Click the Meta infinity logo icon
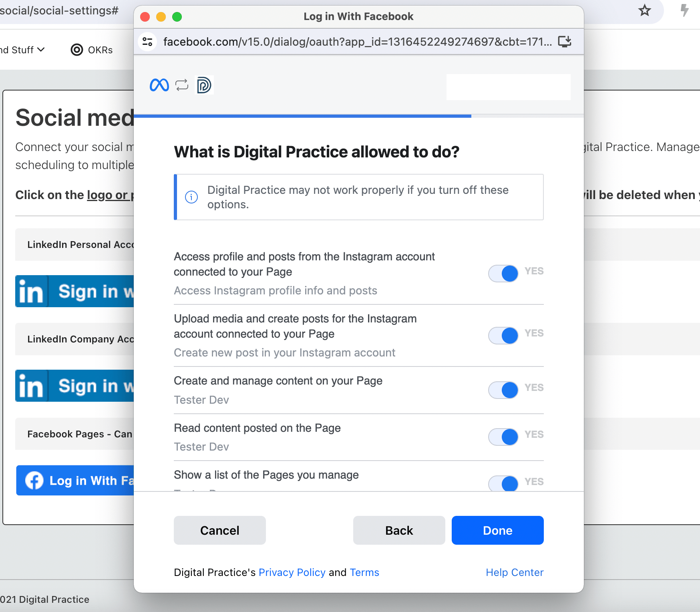Screen dimensions: 700x612 tap(159, 85)
